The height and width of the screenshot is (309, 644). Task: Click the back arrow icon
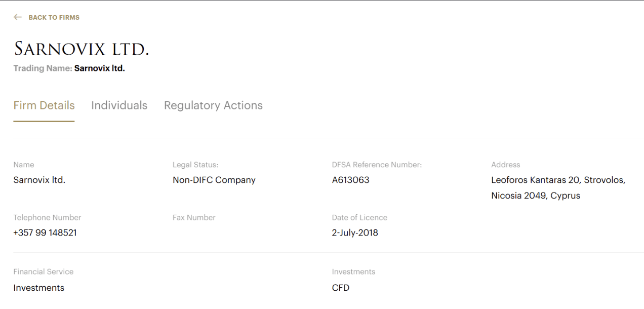18,17
